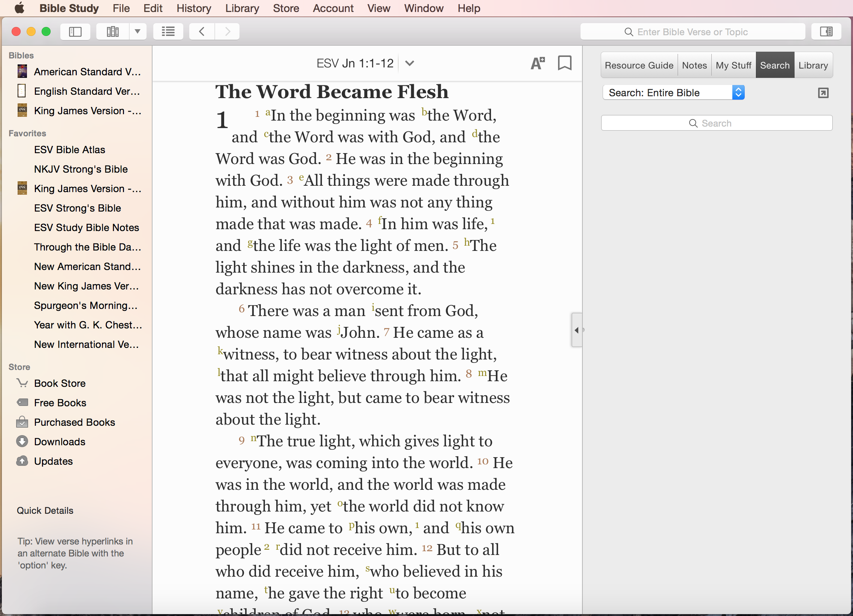853x616 pixels.
Task: Bookmark the current passage
Action: tap(564, 63)
